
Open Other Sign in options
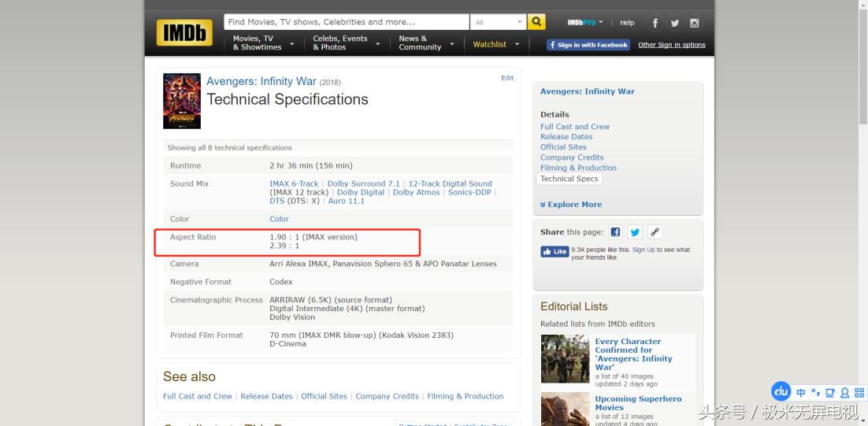672,45
